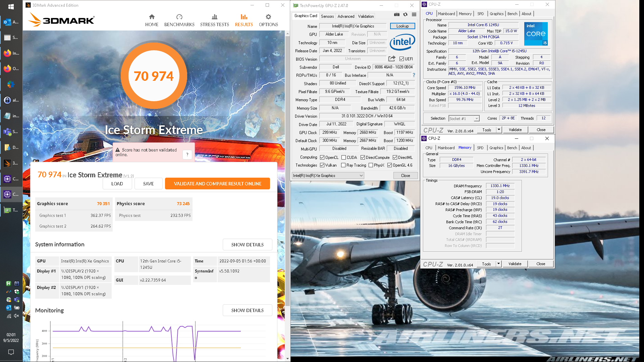The width and height of the screenshot is (644, 362).
Task: Refresh GPU-Z readings
Action: (405, 15)
